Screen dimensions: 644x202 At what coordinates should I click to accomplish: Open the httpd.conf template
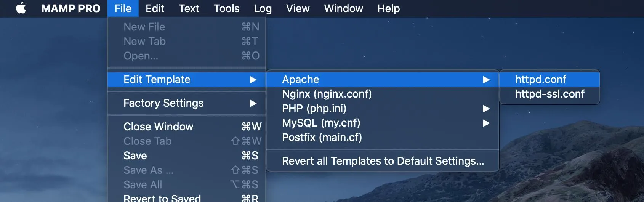[x=549, y=79]
